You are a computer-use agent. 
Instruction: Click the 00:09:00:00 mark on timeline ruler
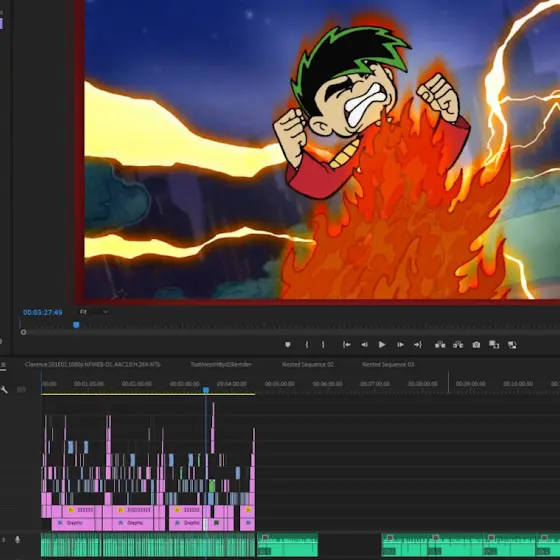pos(470,384)
